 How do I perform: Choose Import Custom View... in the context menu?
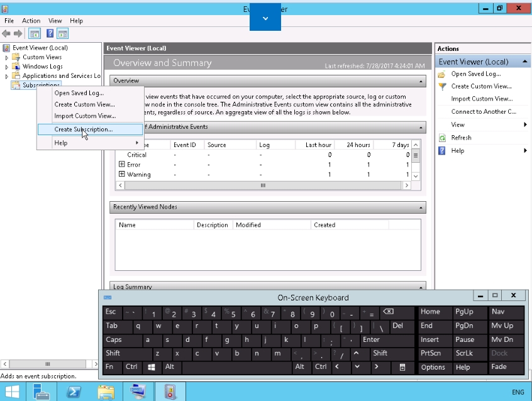91,116
